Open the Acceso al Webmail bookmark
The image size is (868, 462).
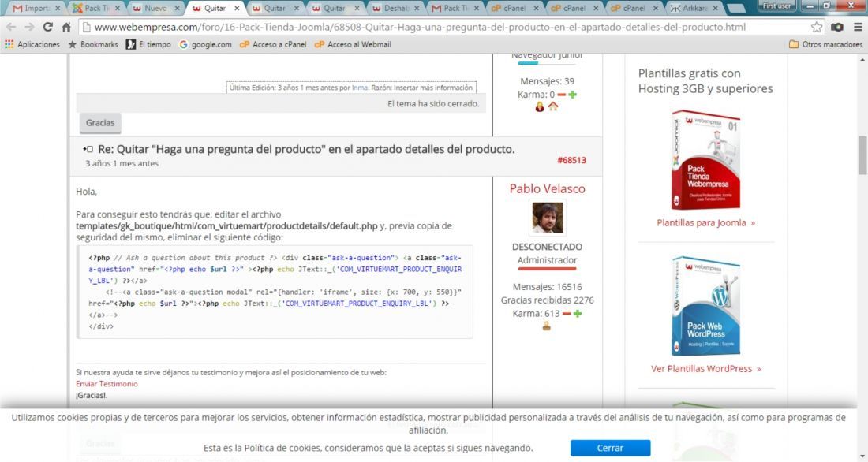click(353, 44)
